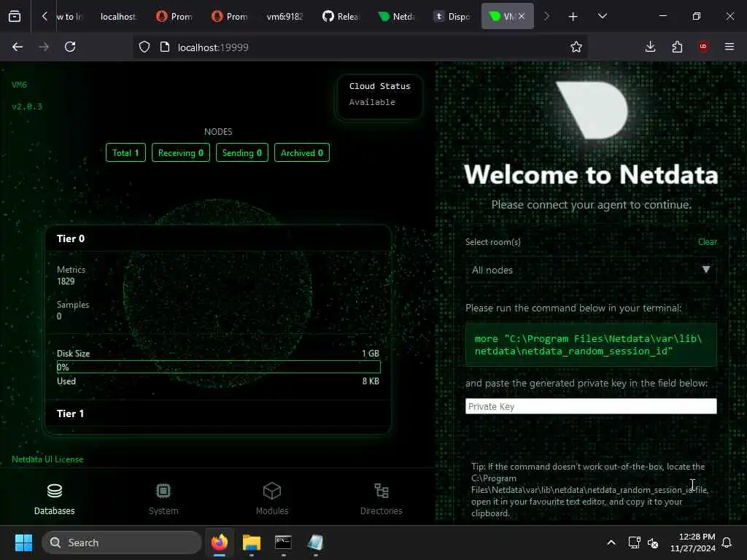Click the Tier 1 header

(218, 413)
